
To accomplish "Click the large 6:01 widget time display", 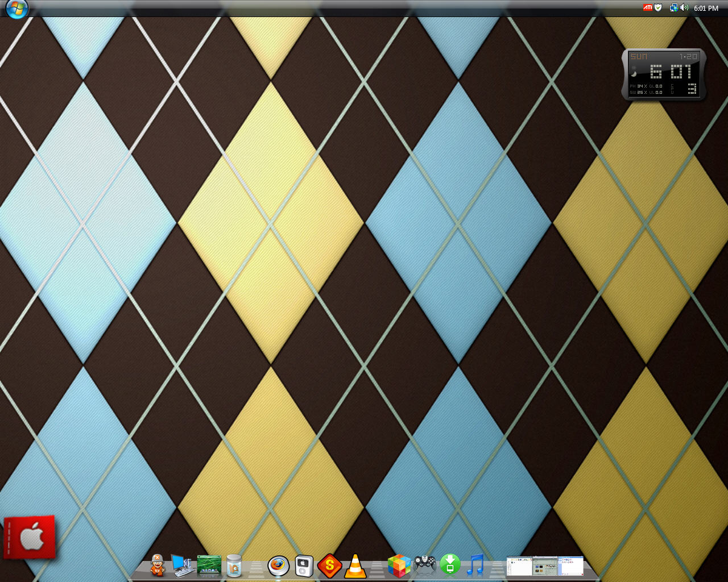I will (x=671, y=71).
